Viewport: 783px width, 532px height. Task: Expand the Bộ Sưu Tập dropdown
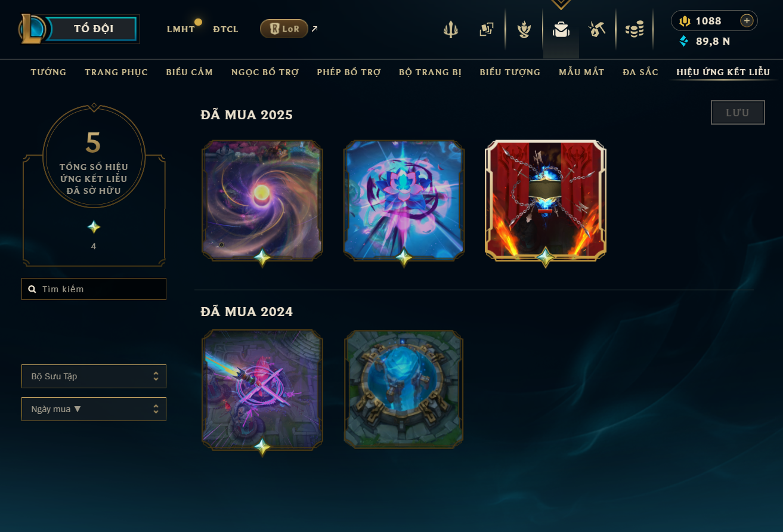coord(94,376)
